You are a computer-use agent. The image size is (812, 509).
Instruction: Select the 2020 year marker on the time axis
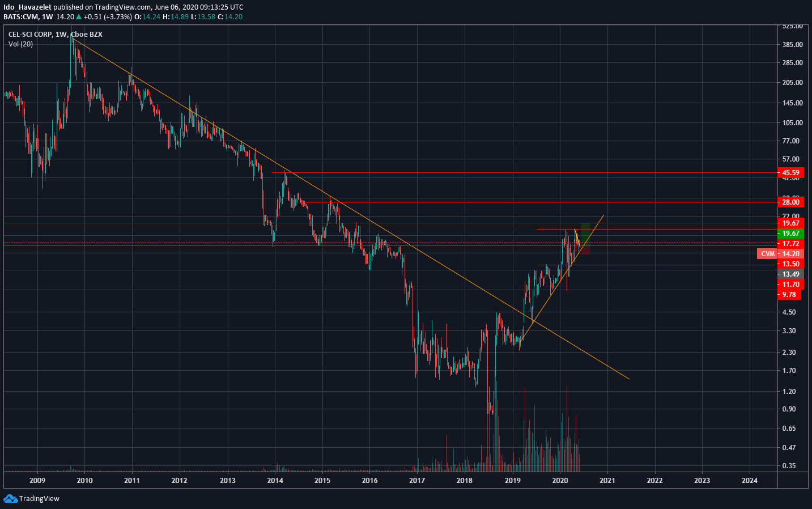[560, 481]
